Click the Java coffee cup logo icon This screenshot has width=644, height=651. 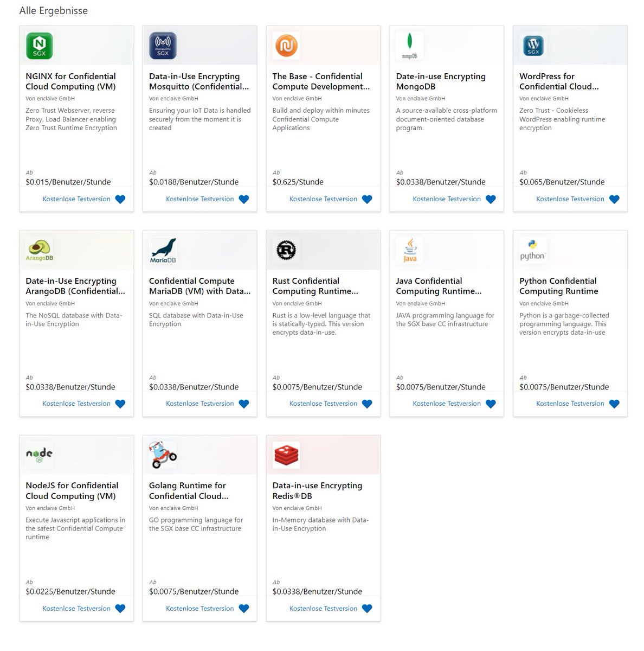tap(410, 250)
